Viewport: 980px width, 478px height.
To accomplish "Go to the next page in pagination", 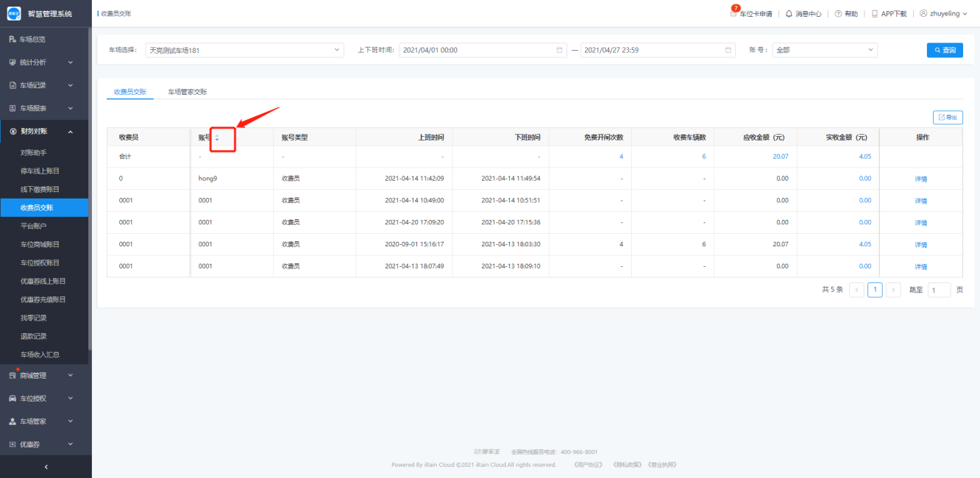I will tap(893, 290).
